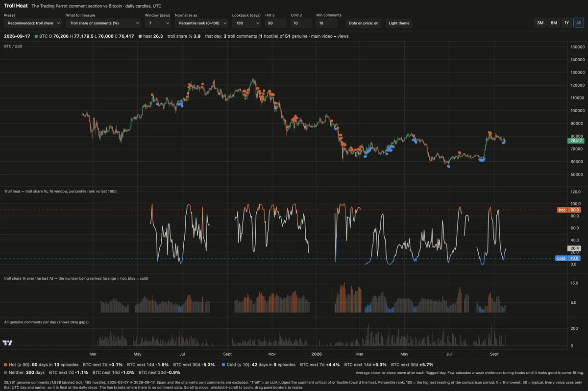
Task: Click the Hot 60 days in 13 episodes text
Action: (x=43, y=365)
